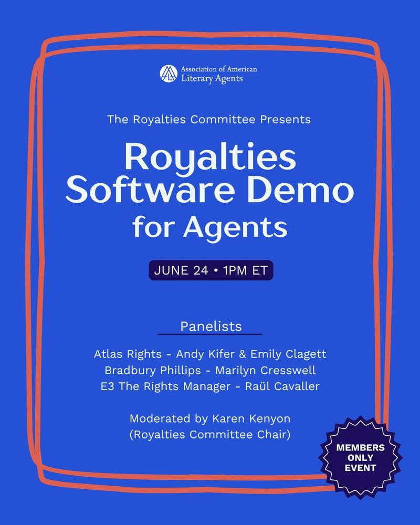Viewport: 420px width, 525px height.
Task: Click the 'E3 The Rights Manager - Raül Cavaller' line
Action: 210,386
